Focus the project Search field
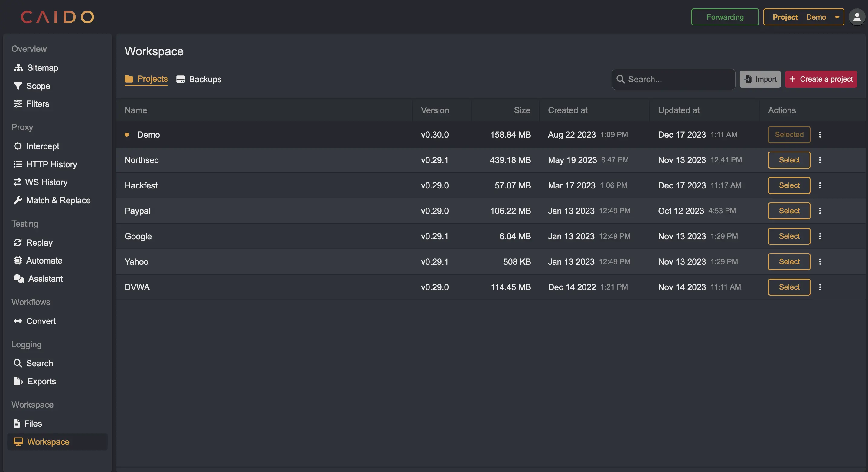868x472 pixels. tap(673, 79)
